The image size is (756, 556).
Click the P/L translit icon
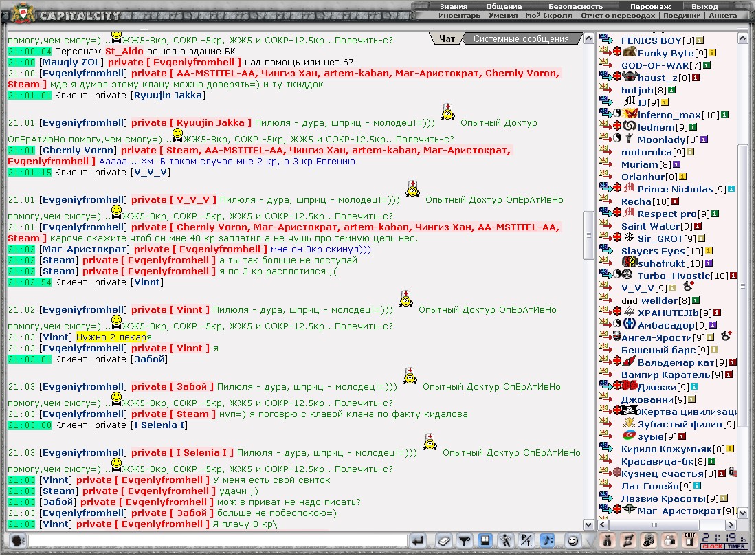click(x=526, y=541)
